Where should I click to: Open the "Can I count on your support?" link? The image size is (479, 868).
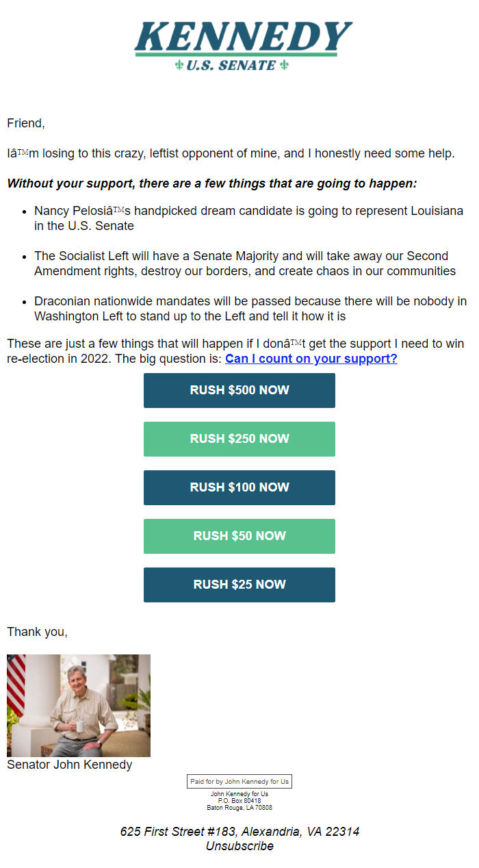(311, 359)
